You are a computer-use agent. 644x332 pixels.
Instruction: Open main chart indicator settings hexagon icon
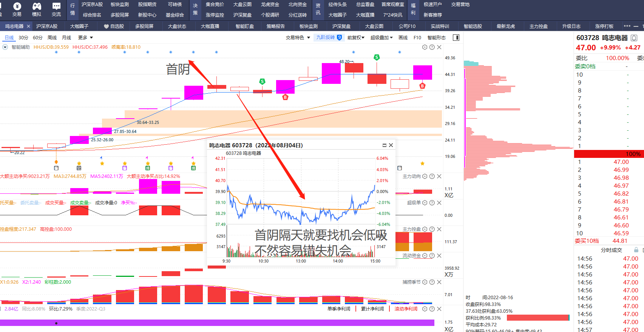tap(425, 47)
